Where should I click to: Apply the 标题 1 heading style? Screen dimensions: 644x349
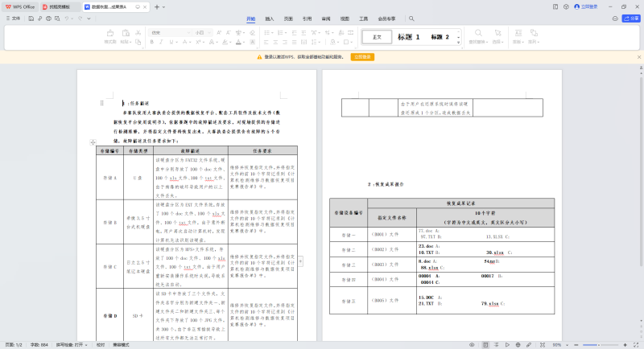tap(409, 37)
